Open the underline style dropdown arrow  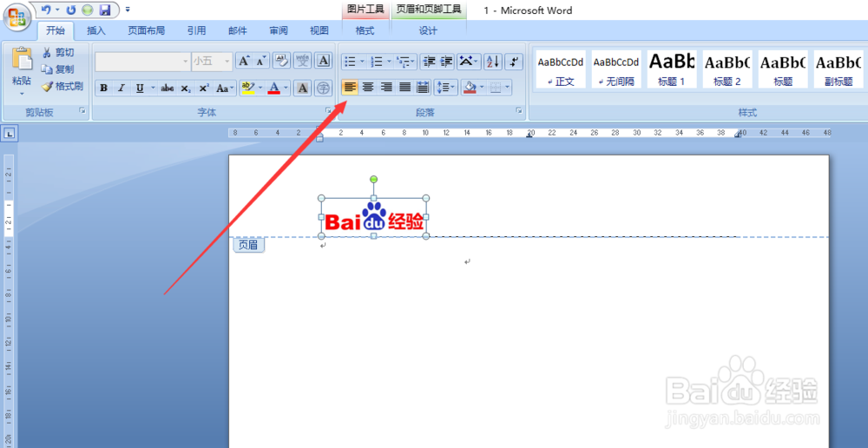click(153, 88)
